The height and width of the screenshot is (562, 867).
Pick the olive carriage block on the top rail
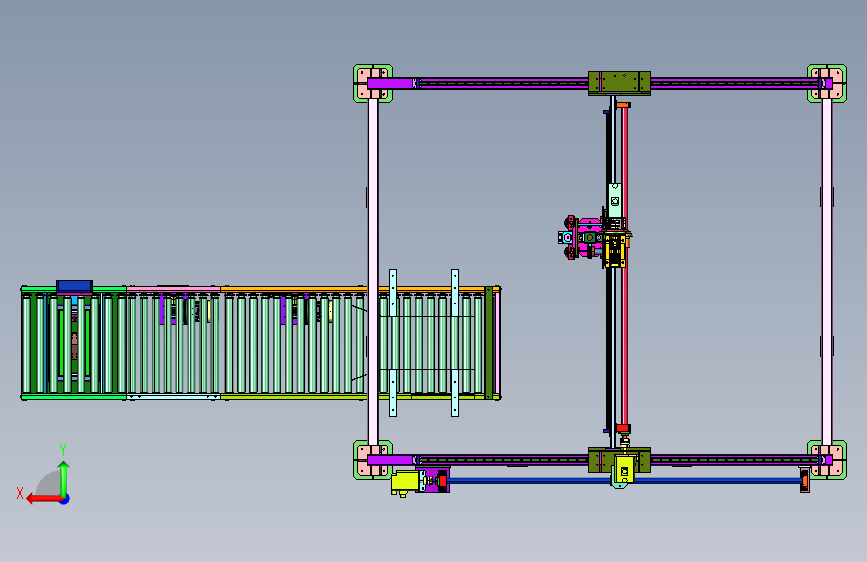tap(619, 83)
